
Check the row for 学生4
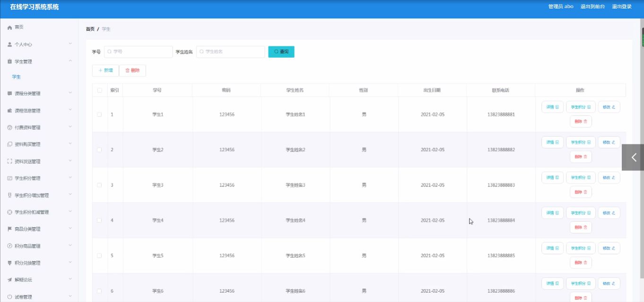pos(99,220)
